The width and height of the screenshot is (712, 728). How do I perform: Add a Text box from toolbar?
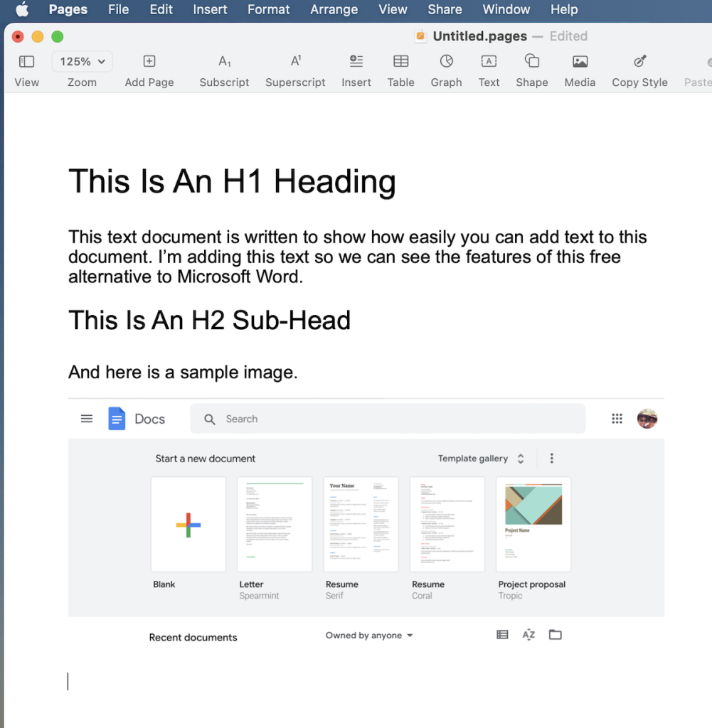point(489,61)
